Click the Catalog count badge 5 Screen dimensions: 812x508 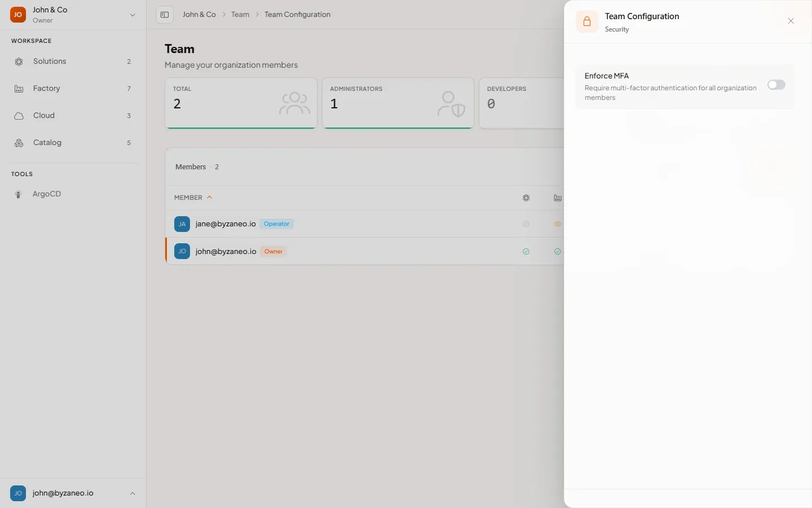tap(129, 143)
